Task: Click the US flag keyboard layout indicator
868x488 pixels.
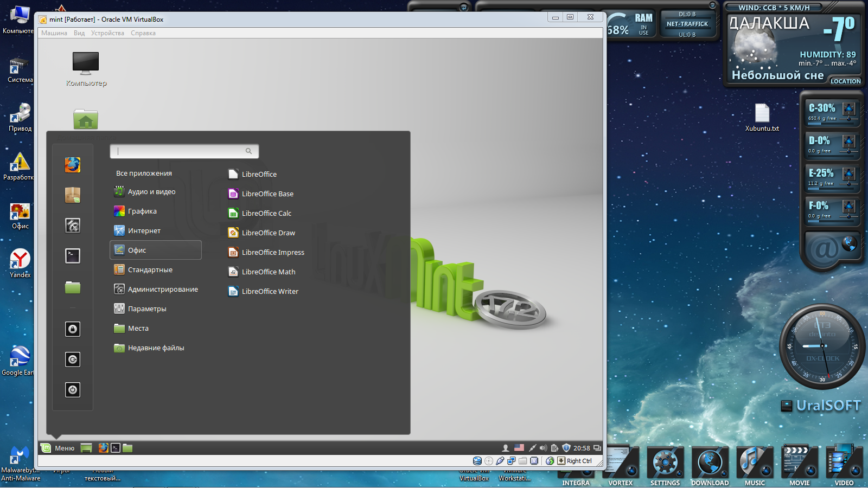Action: (519, 448)
